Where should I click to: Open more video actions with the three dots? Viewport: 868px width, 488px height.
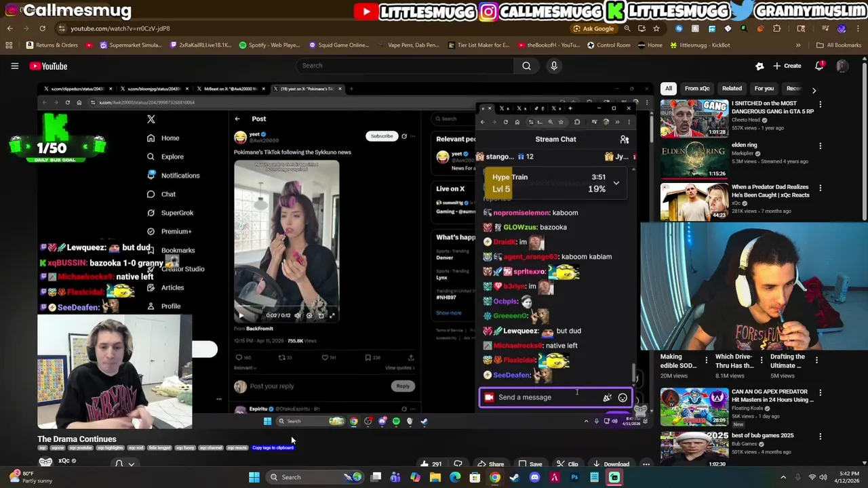coord(646,464)
